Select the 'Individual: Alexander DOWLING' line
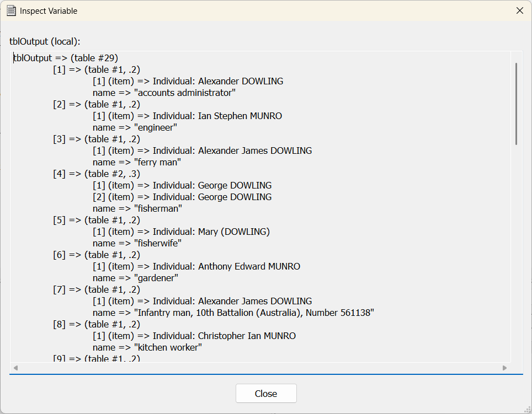 pos(188,81)
